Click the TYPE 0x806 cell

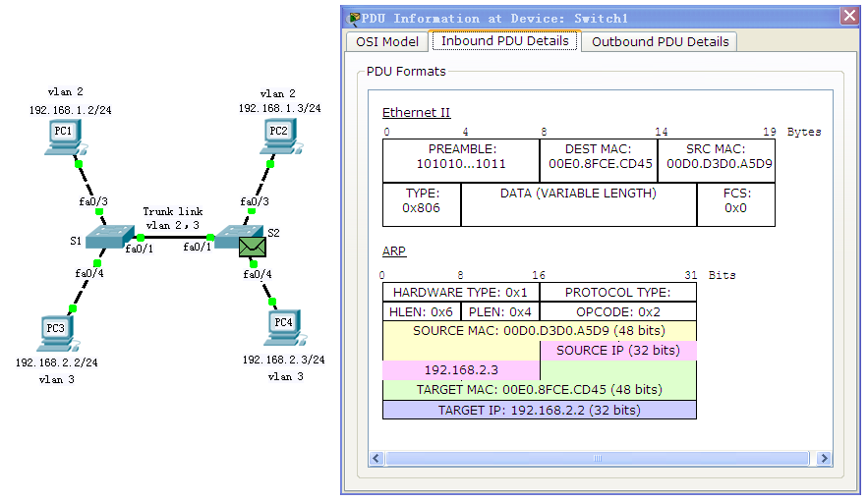click(422, 204)
